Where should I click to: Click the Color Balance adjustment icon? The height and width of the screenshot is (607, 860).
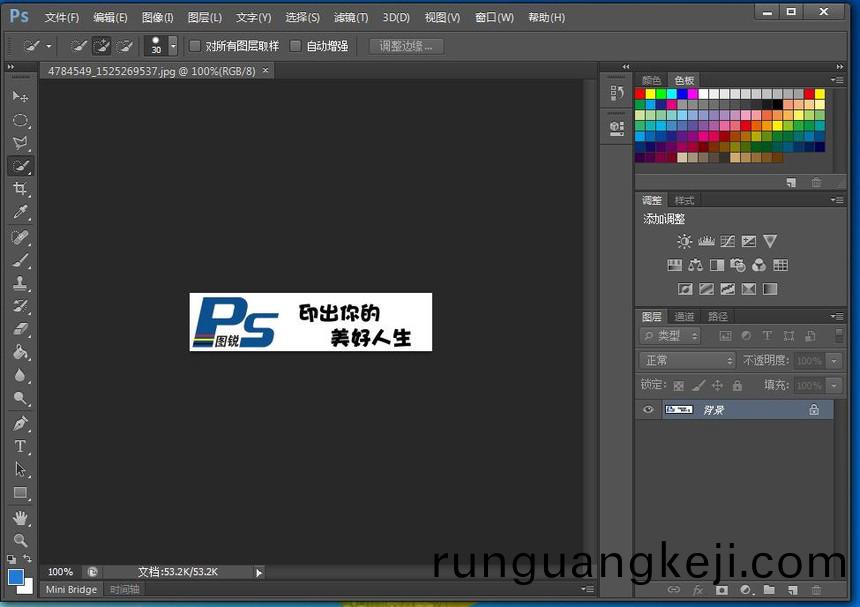(695, 265)
